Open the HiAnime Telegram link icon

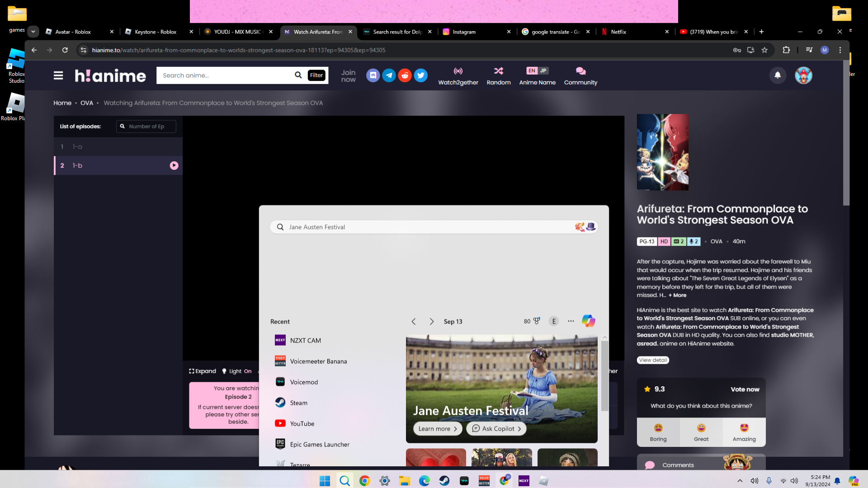pos(389,75)
